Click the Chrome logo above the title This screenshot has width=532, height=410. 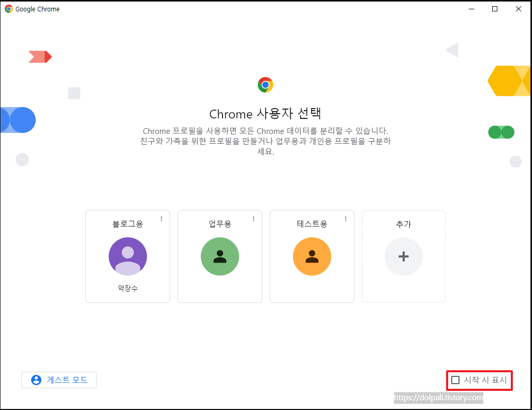point(265,84)
